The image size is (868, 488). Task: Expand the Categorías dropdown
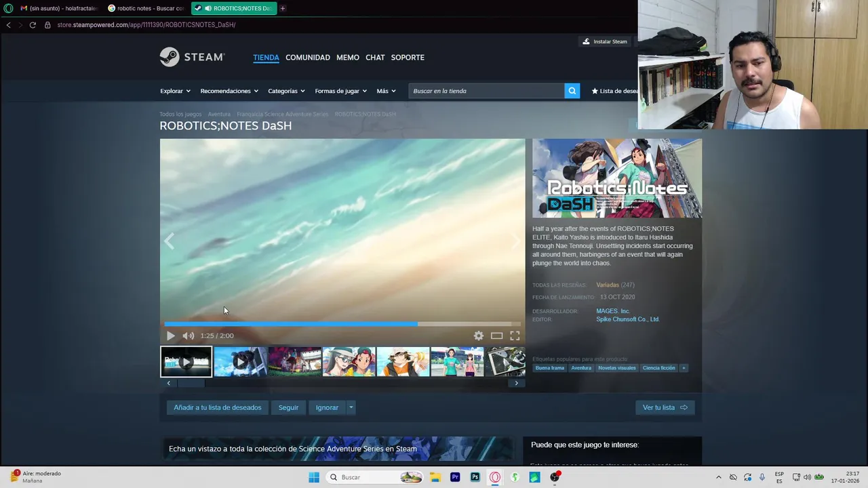point(286,91)
